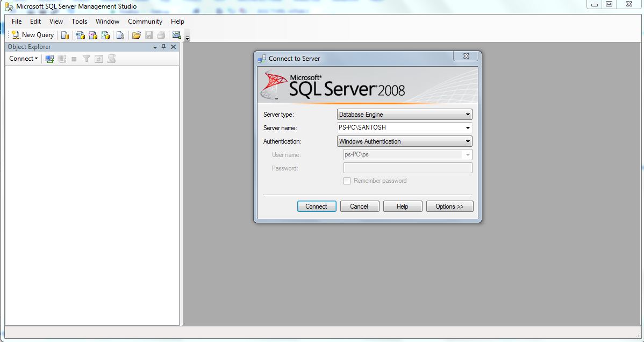Open the Edit menu
This screenshot has height=342, width=644.
[35, 22]
